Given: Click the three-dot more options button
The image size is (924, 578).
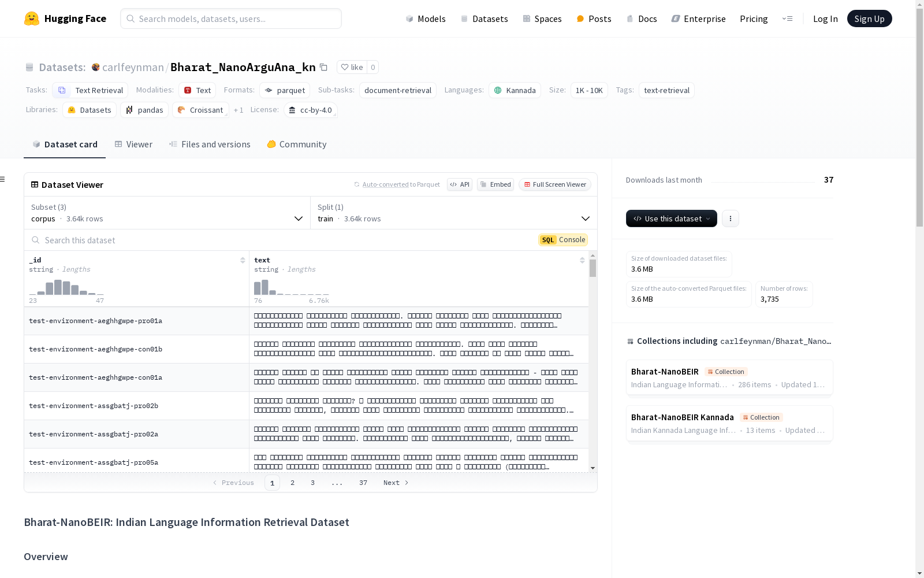Looking at the screenshot, I should (731, 218).
